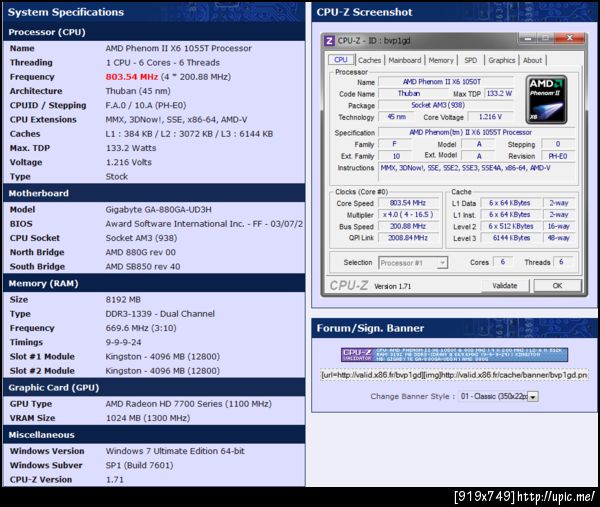Click 'SP1 (Build 7601)' Windows subver value
The height and width of the screenshot is (507, 600).
[139, 465]
